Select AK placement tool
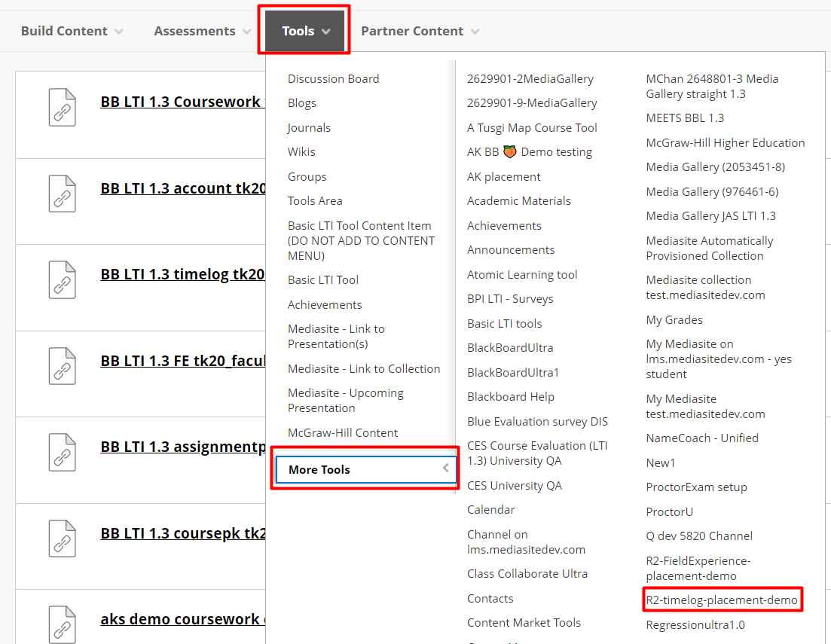Image resolution: width=831 pixels, height=644 pixels. pos(503,176)
